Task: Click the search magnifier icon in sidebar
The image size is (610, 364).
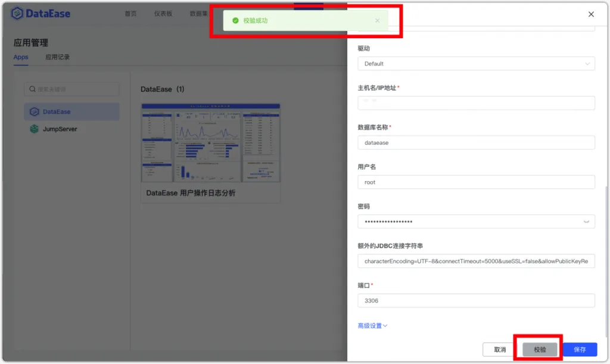Action: pyautogui.click(x=32, y=89)
